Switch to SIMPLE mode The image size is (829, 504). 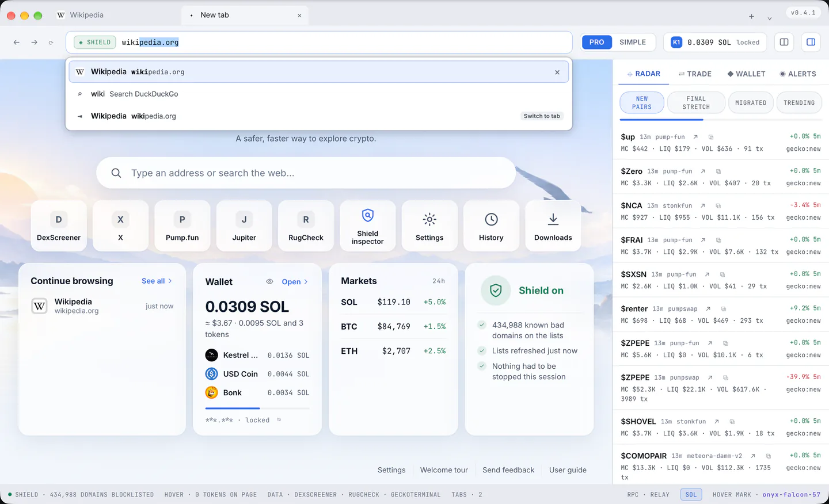pos(633,42)
